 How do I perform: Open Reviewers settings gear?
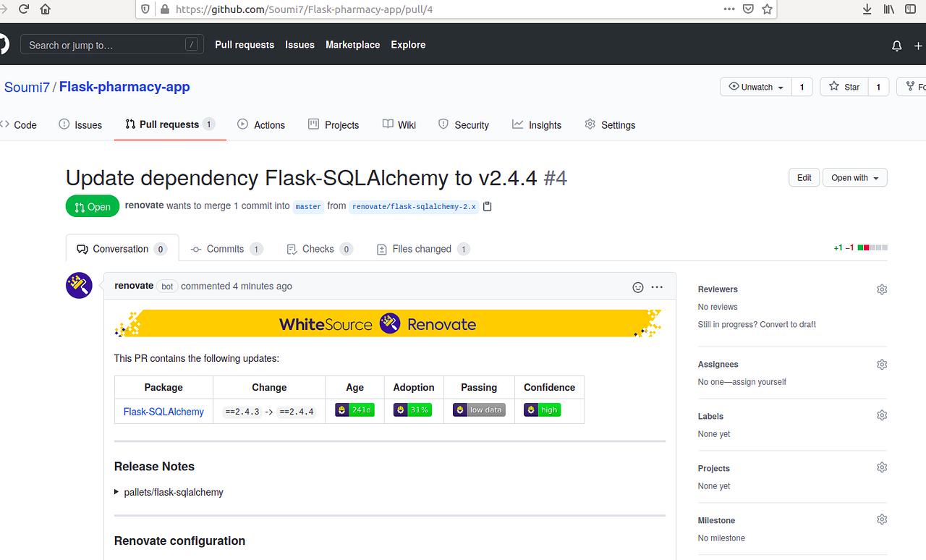(881, 289)
